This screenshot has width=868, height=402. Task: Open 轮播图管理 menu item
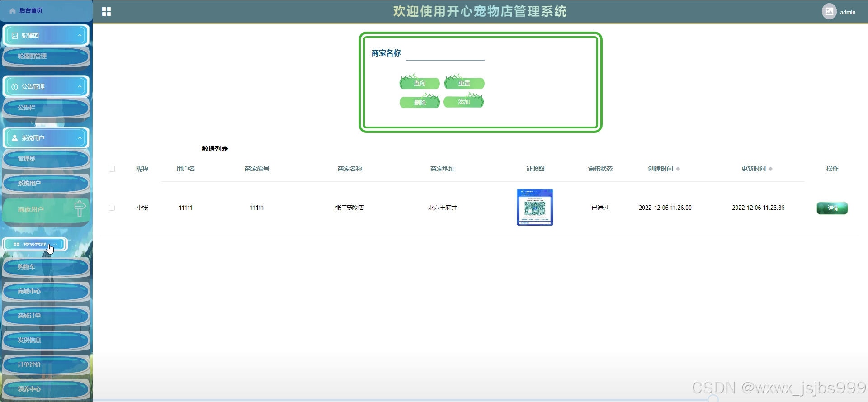(46, 57)
